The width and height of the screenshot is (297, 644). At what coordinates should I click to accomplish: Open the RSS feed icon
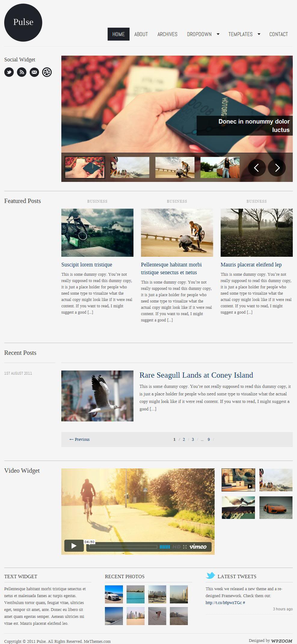[x=22, y=72]
